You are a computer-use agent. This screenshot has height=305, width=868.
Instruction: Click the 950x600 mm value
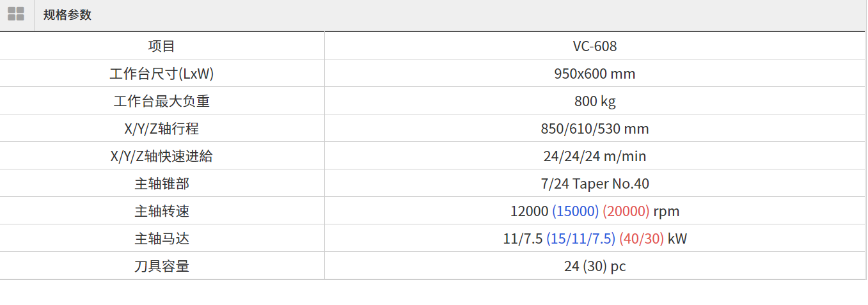pyautogui.click(x=595, y=74)
